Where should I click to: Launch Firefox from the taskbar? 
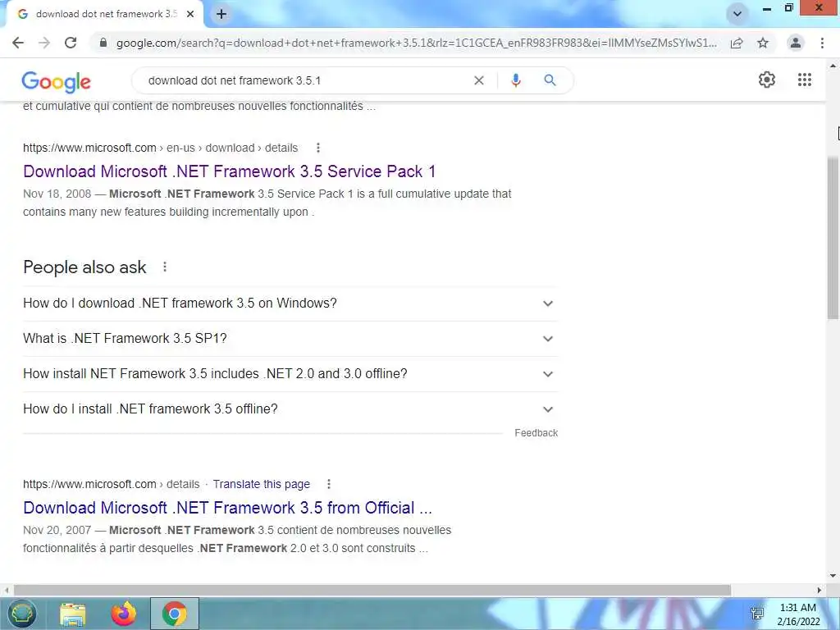pos(124,614)
